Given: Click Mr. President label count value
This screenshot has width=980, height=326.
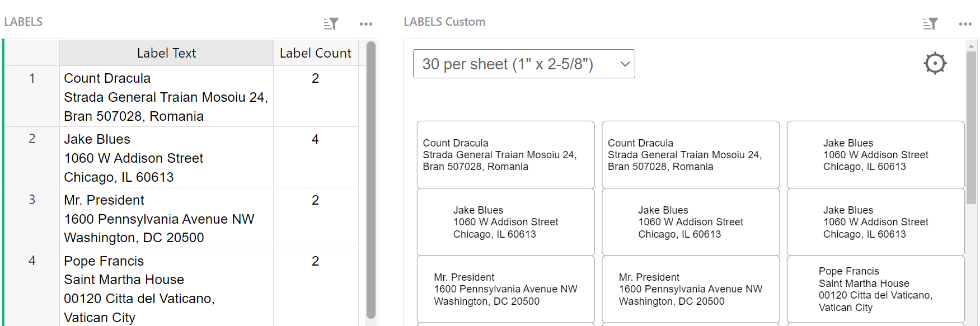Looking at the screenshot, I should 315,200.
